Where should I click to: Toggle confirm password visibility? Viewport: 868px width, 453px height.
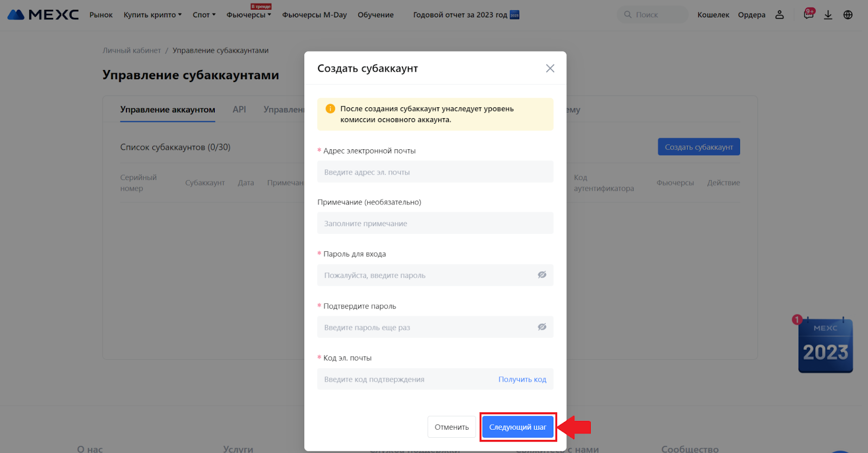click(542, 327)
